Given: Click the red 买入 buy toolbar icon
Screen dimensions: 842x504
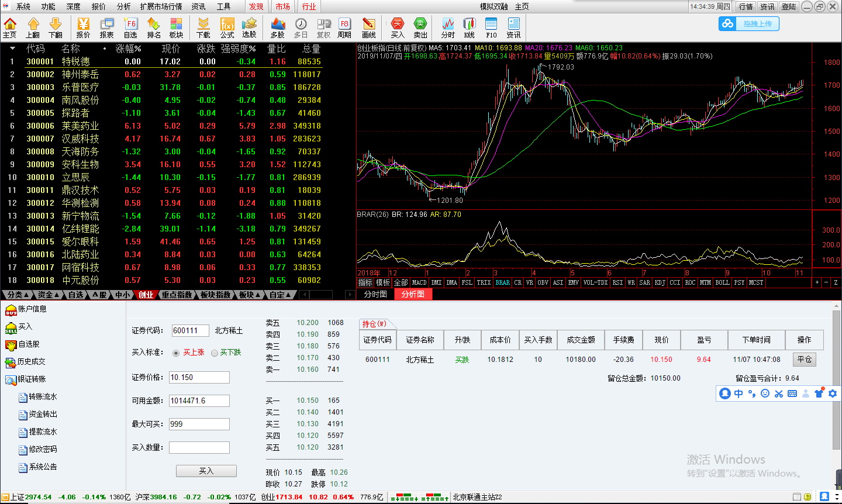Looking at the screenshot, I should [398, 27].
